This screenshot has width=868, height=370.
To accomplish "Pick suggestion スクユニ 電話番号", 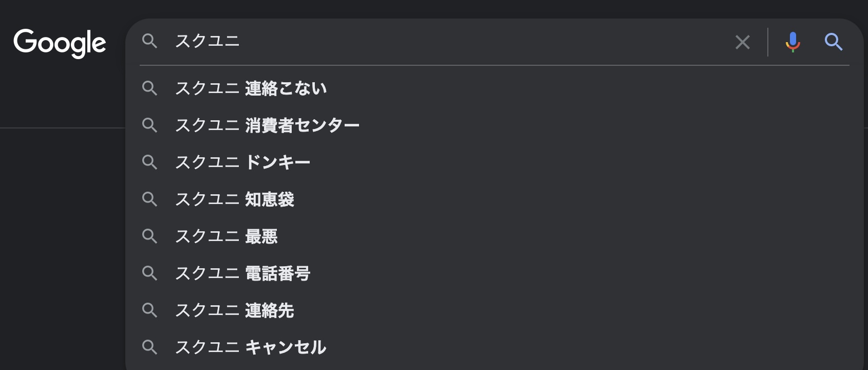I will 495,273.
